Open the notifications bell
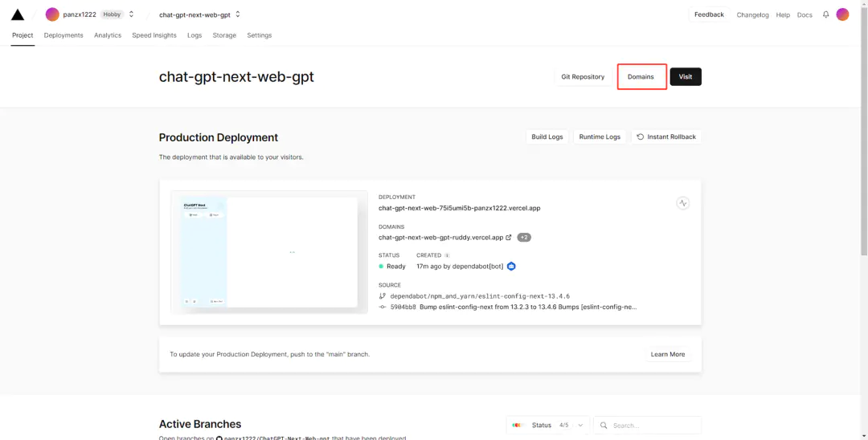The width and height of the screenshot is (868, 440). [825, 14]
